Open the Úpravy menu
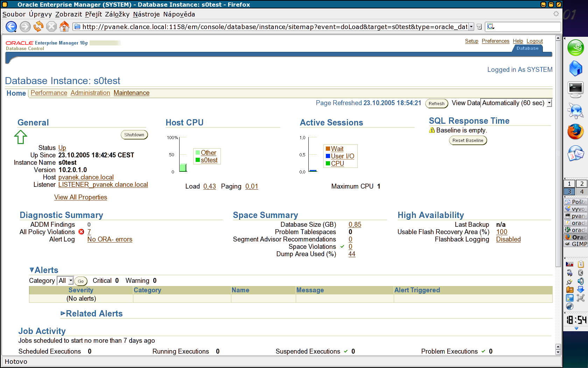Screen dimensions: 588x368 [x=40, y=14]
